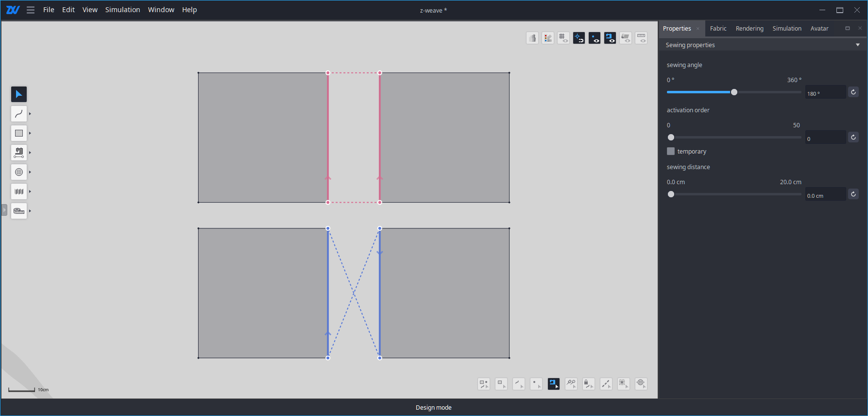Switch to the Rendering tab
The image size is (868, 416).
(749, 29)
